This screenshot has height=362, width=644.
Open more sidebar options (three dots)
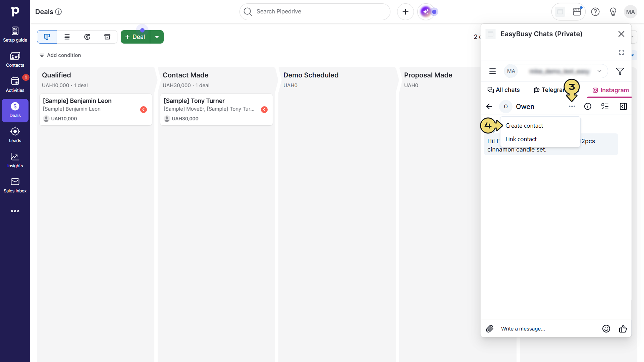[15, 211]
